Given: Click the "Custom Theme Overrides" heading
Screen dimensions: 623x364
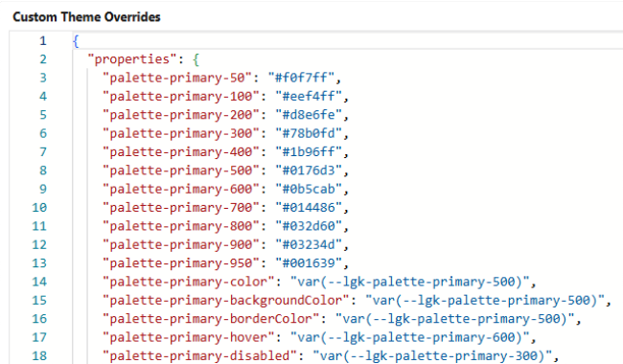Looking at the screenshot, I should [86, 17].
